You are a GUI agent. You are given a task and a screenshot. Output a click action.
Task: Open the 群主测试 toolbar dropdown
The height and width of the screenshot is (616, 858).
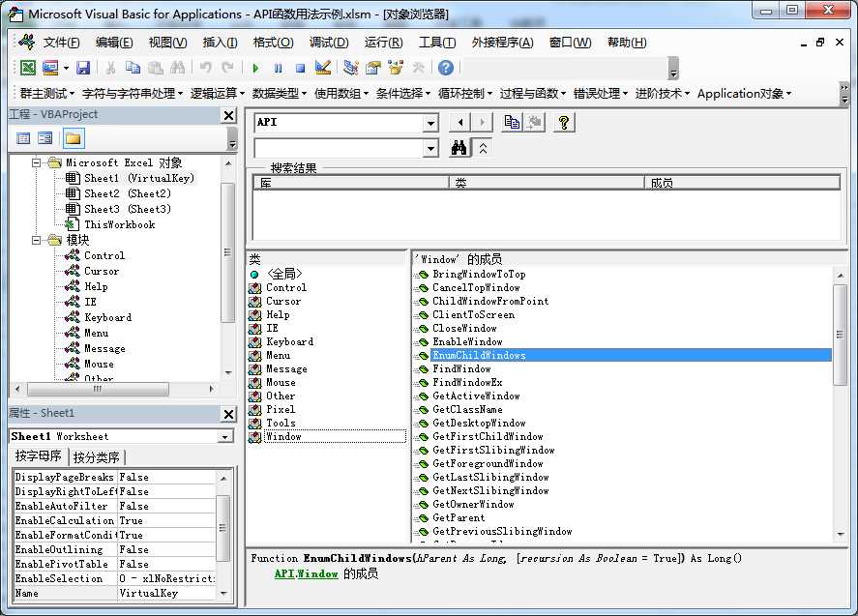46,94
